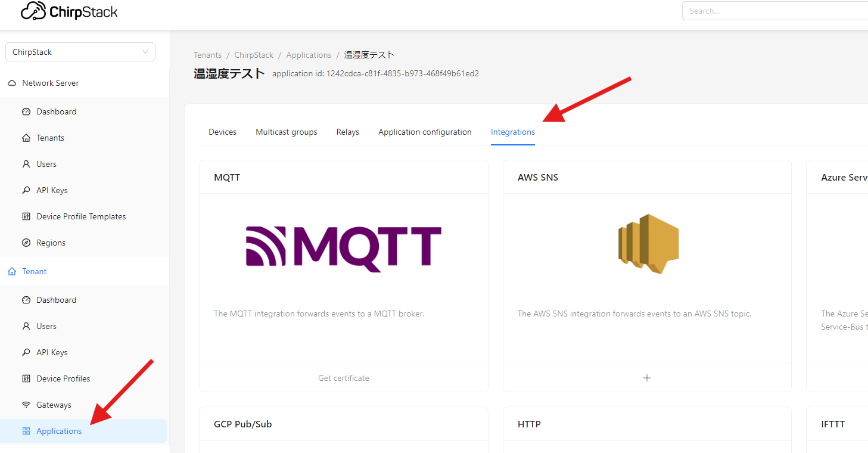Click the Device Profile Templates sliders icon
This screenshot has height=453, width=868.
pos(26,216)
